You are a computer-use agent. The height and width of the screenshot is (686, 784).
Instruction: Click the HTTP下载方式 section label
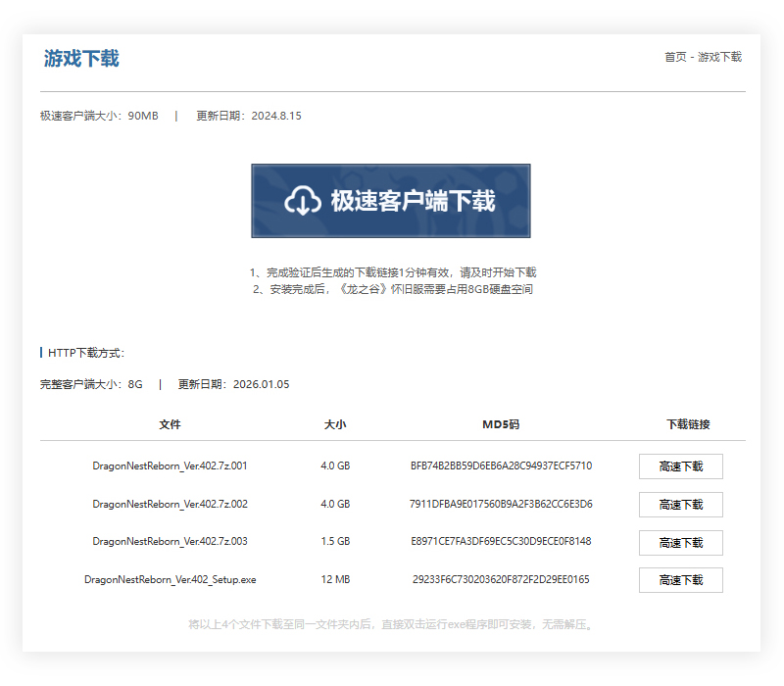[x=86, y=353]
